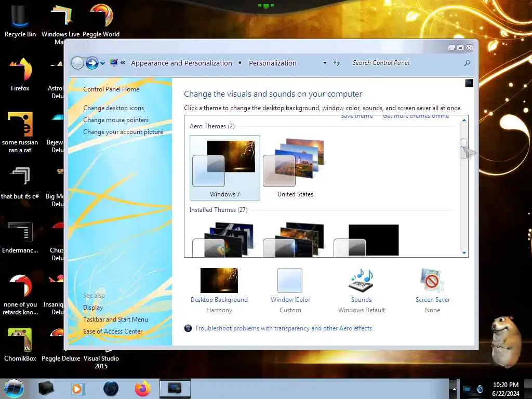The image size is (532, 399).
Task: Select the United States theme
Action: click(295, 168)
